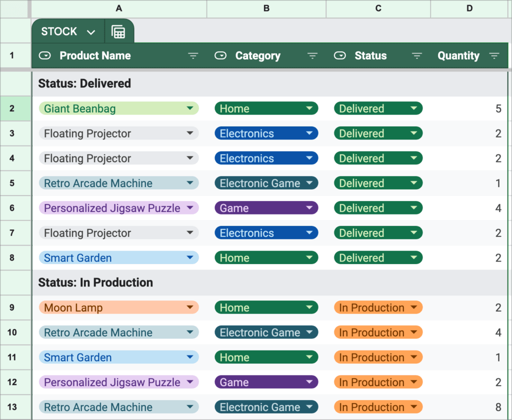The image size is (512, 420).
Task: Click the Product Name column filter icon
Action: point(193,56)
